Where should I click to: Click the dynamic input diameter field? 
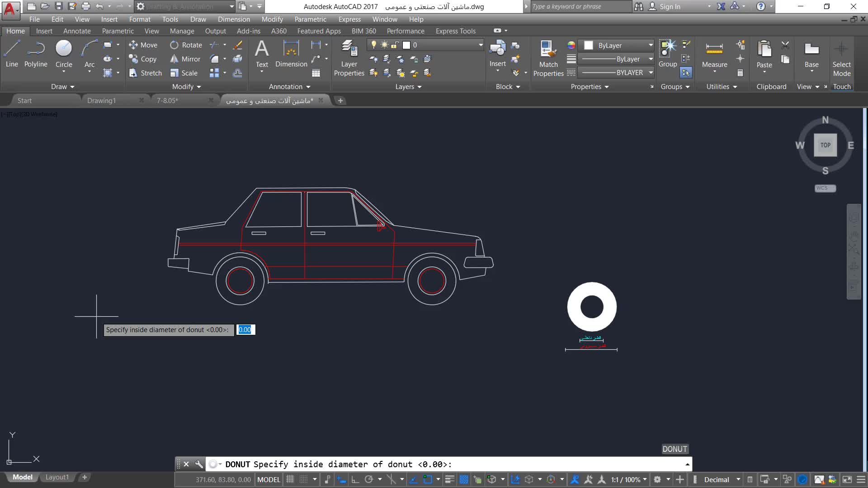point(245,330)
